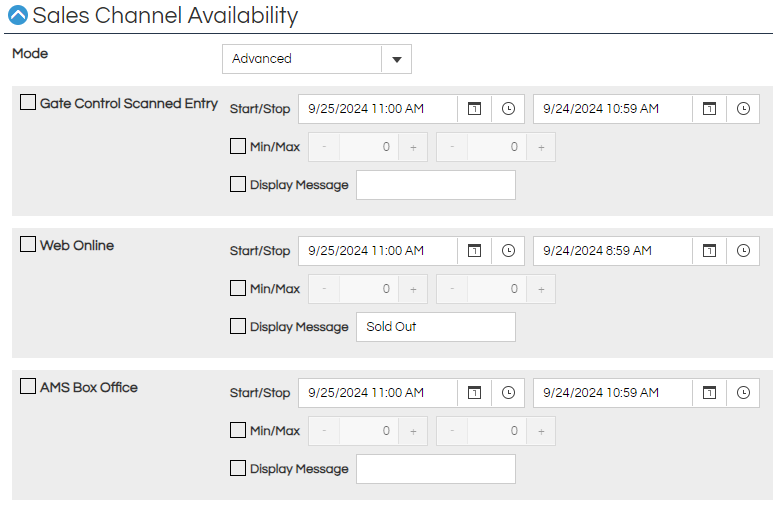Viewport: 773px width, 520px height.
Task: Check the Web Online channel checkbox
Action: coord(28,245)
